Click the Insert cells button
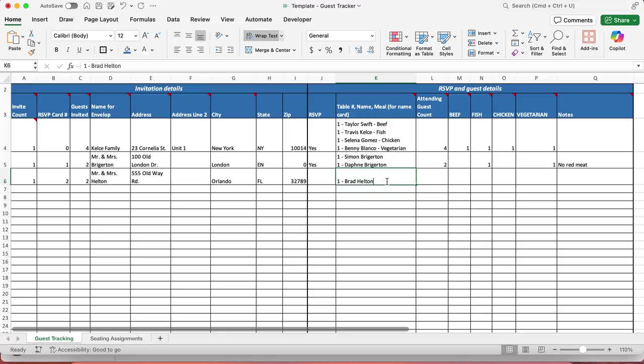 coord(482,33)
